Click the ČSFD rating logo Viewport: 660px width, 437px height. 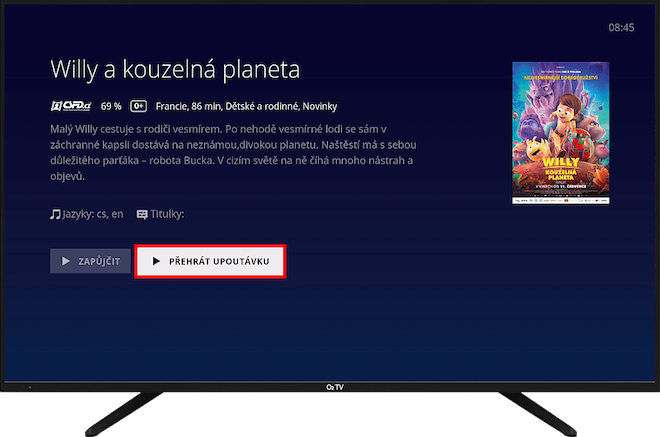click(71, 106)
